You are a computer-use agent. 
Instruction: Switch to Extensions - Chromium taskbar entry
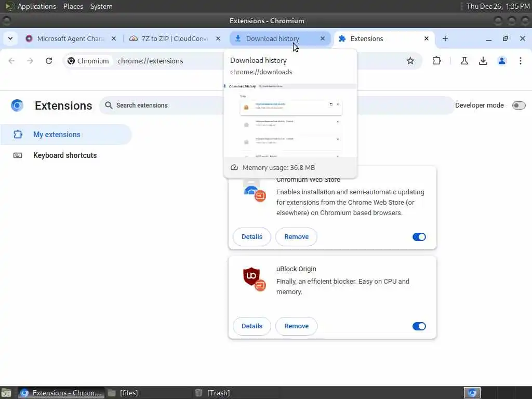(61, 393)
